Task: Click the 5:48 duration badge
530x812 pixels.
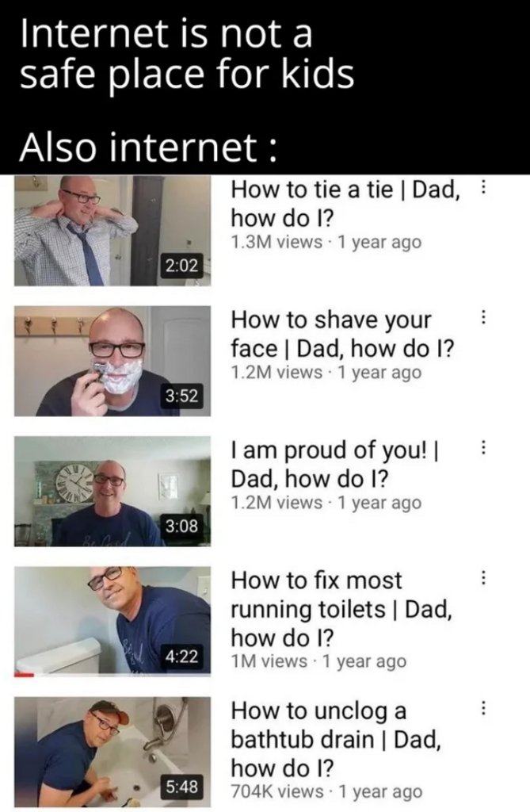Action: 181,787
